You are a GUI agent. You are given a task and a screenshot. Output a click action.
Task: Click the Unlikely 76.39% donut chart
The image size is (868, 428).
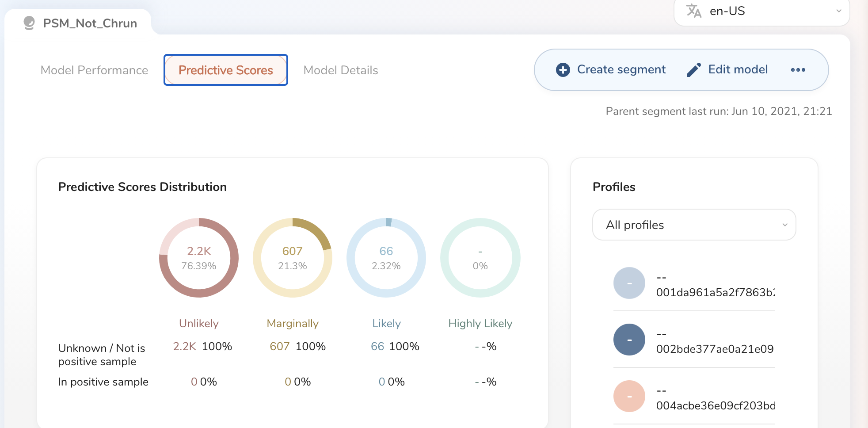199,258
